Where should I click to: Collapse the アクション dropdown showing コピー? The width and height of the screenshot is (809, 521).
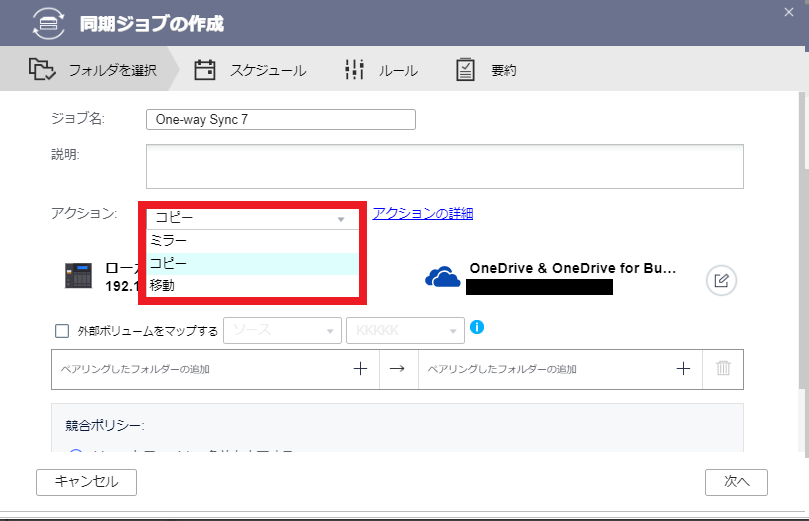253,219
